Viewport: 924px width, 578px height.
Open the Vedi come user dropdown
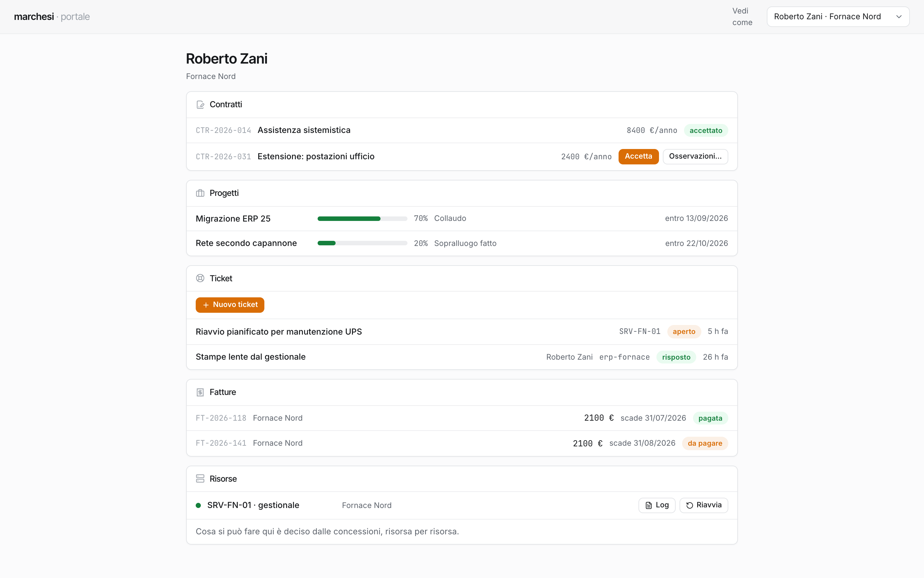coord(838,17)
